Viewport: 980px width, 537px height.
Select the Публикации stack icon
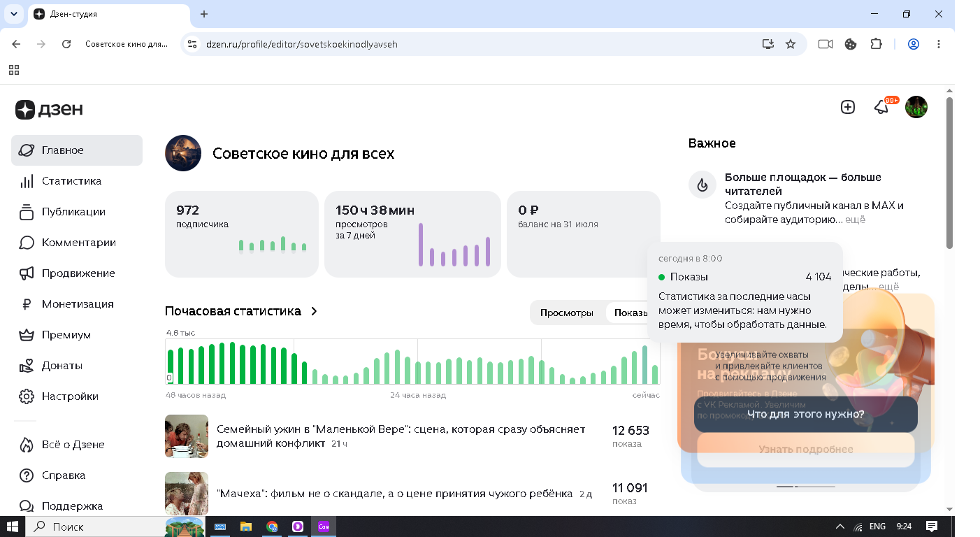pos(27,212)
